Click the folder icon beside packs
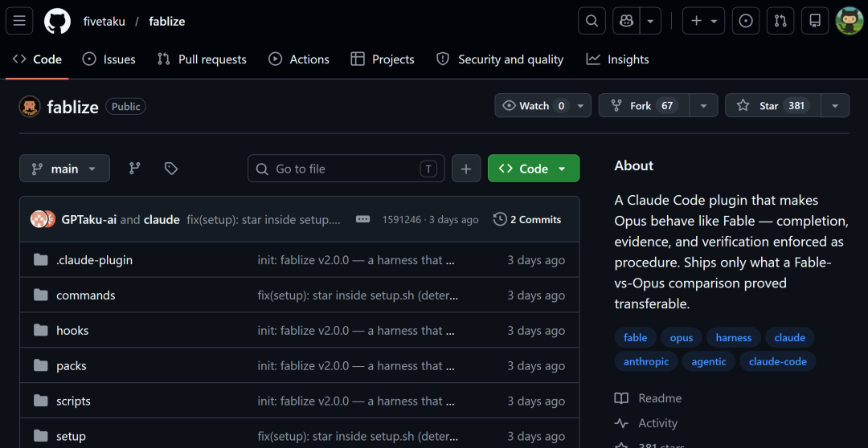 40,366
